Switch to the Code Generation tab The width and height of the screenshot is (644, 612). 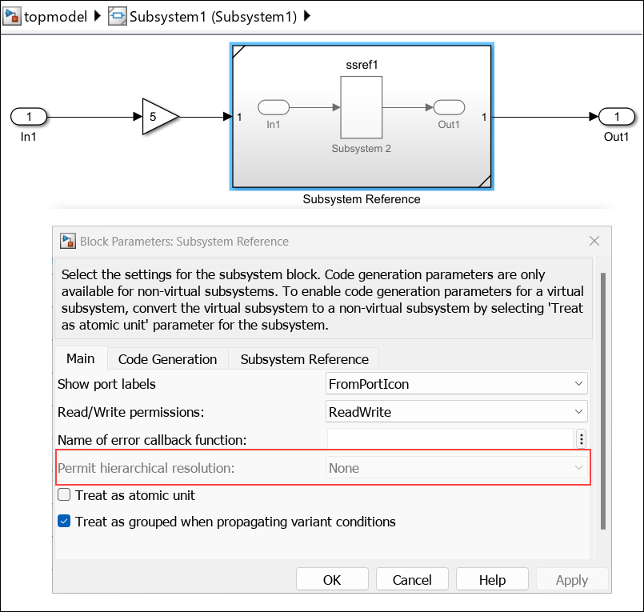(168, 359)
